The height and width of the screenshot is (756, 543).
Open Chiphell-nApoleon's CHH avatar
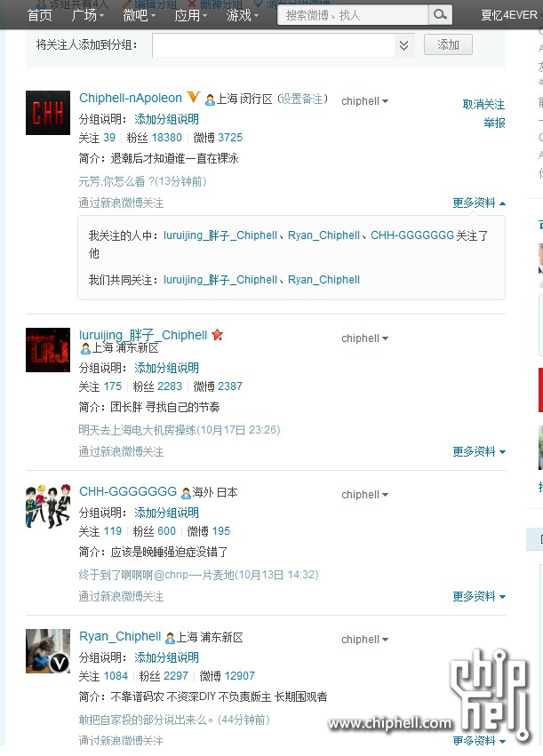[48, 113]
